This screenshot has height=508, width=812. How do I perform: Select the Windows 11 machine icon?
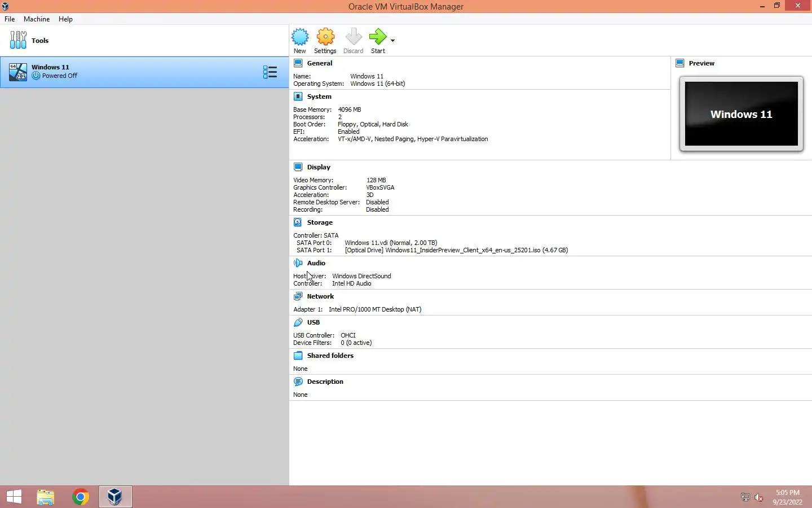[x=17, y=72]
